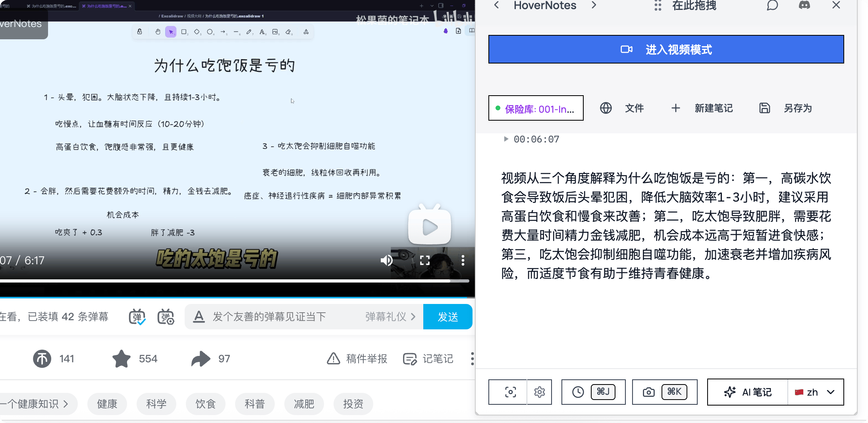
Task: Open the Discord icon in header
Action: click(x=804, y=5)
